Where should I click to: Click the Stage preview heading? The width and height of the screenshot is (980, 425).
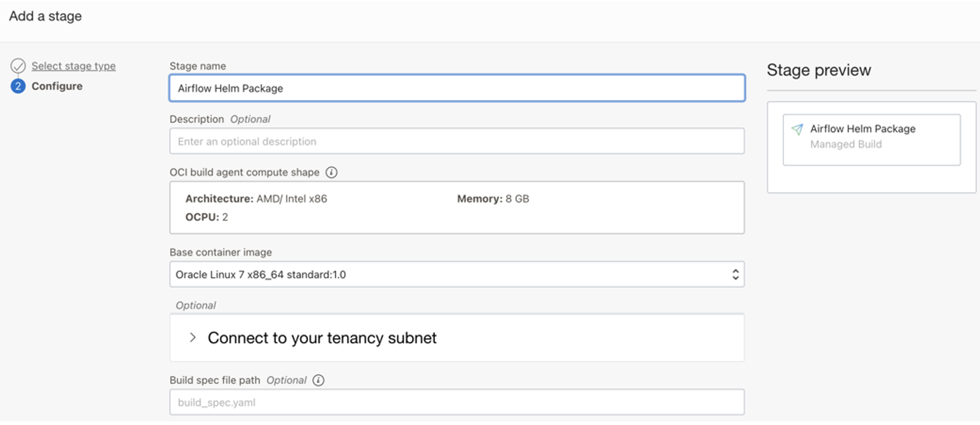(x=819, y=70)
